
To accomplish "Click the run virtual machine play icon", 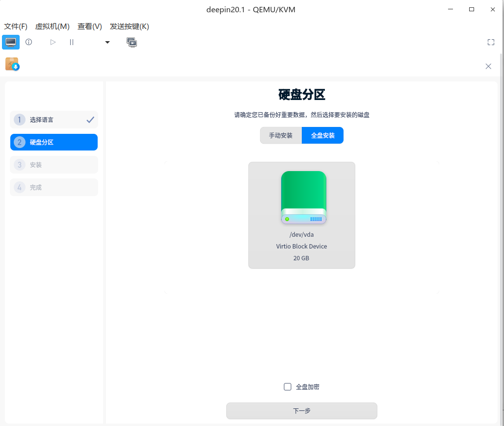I will (x=53, y=42).
